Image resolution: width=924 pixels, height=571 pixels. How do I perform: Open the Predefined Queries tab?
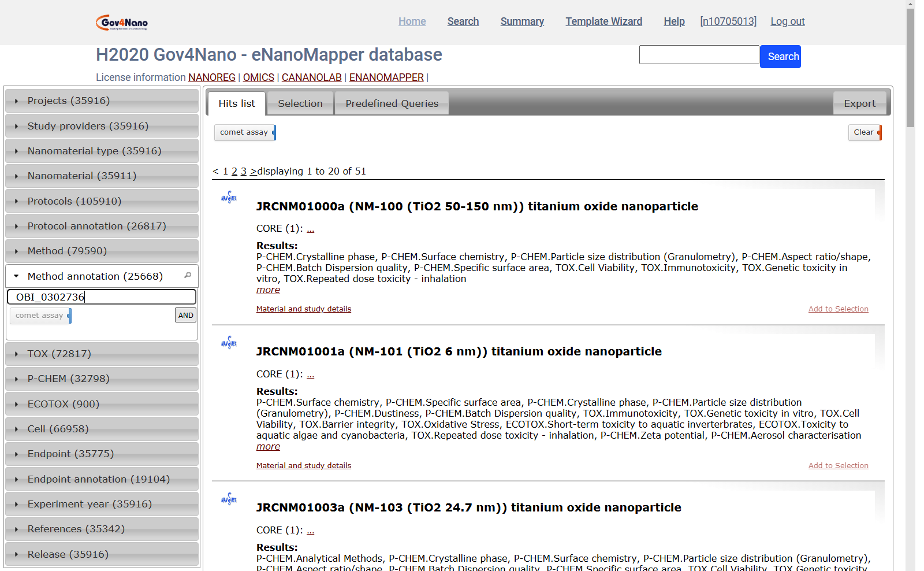392,103
